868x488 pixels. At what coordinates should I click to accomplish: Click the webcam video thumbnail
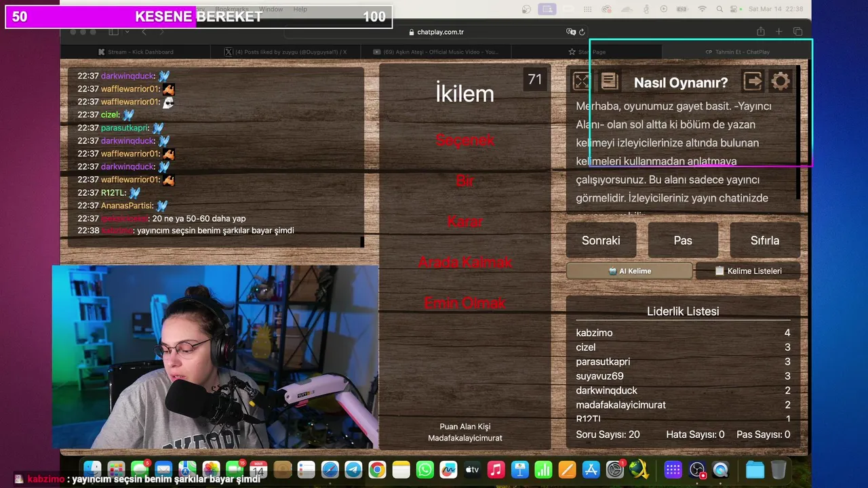tap(215, 357)
